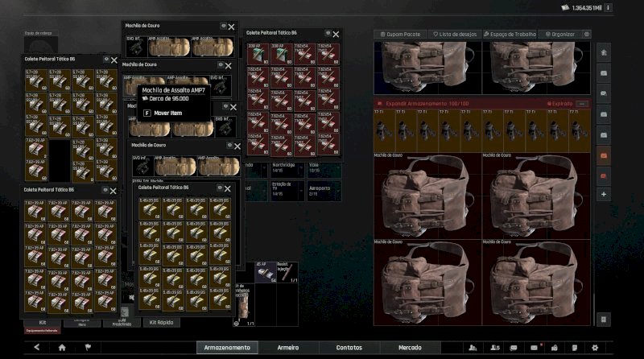Screen dimensions: 644x359
Task: Select the Armazenamento tab
Action: 227,348
